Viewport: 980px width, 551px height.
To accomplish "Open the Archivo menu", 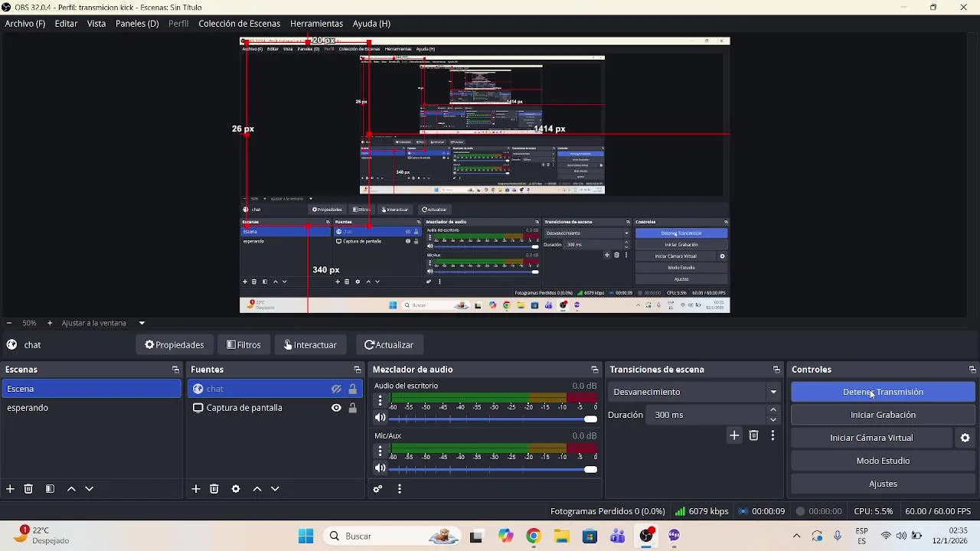I will tap(25, 24).
